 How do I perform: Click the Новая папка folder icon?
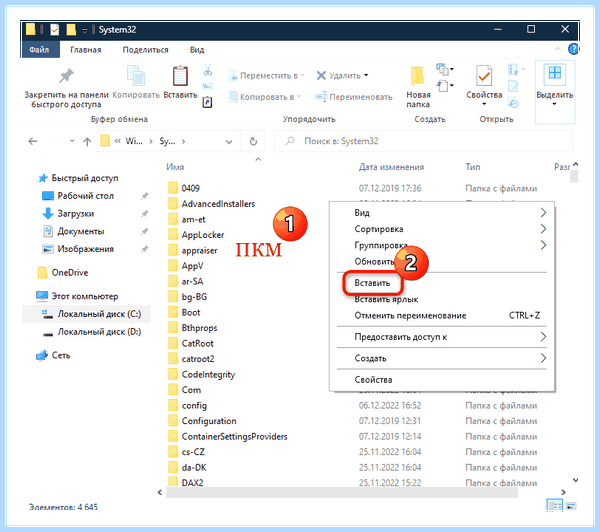click(x=417, y=76)
